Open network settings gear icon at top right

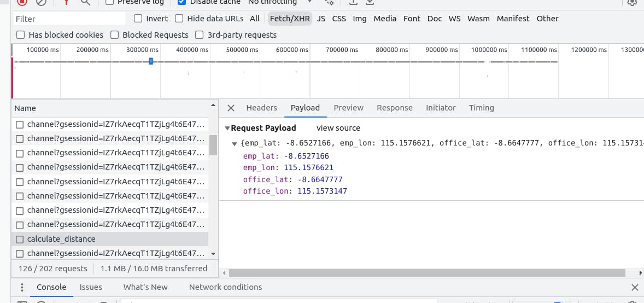[631, 2]
